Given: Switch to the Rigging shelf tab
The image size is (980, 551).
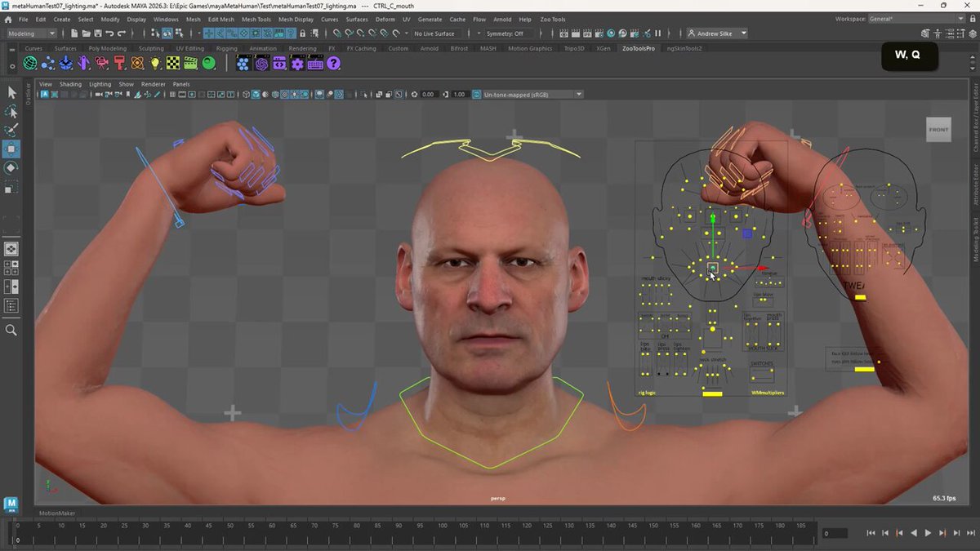Looking at the screenshot, I should coord(226,48).
